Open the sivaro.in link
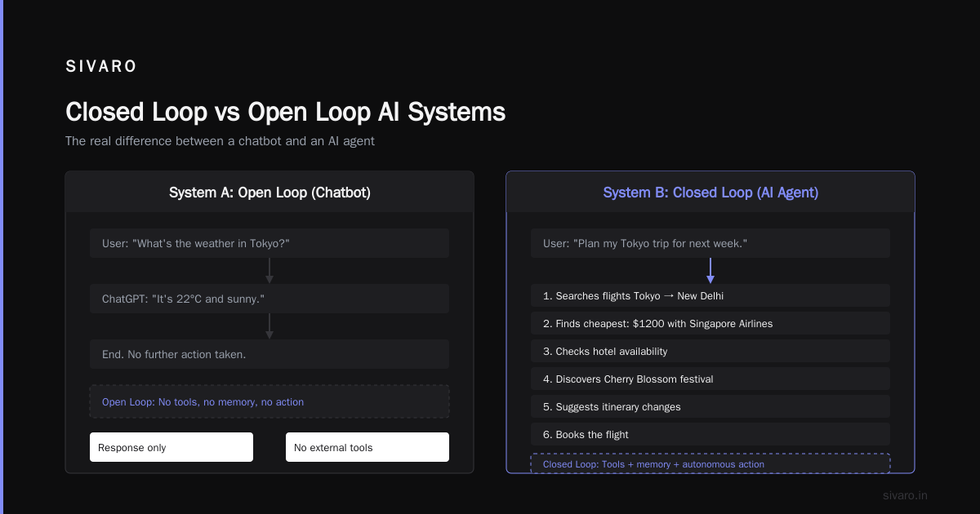Image resolution: width=980 pixels, height=514 pixels. pos(905,495)
